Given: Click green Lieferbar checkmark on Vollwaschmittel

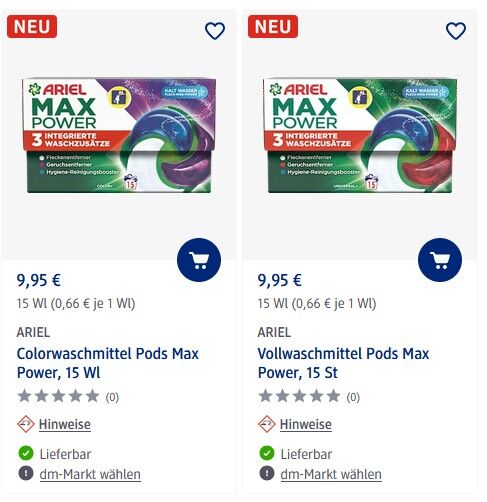Looking at the screenshot, I should coord(267,453).
